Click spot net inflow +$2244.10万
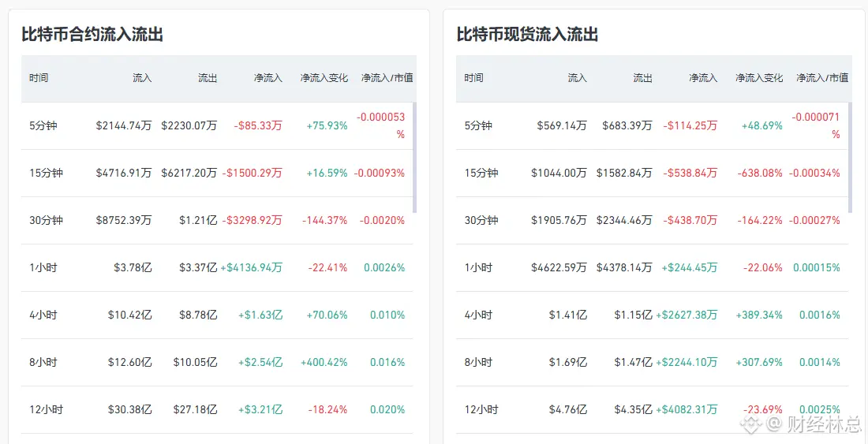 point(687,364)
